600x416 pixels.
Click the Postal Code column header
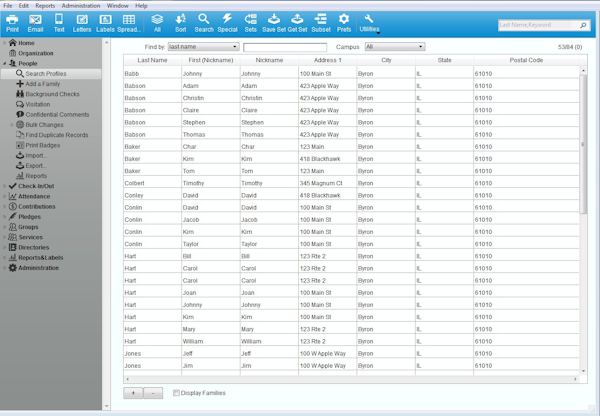click(526, 60)
